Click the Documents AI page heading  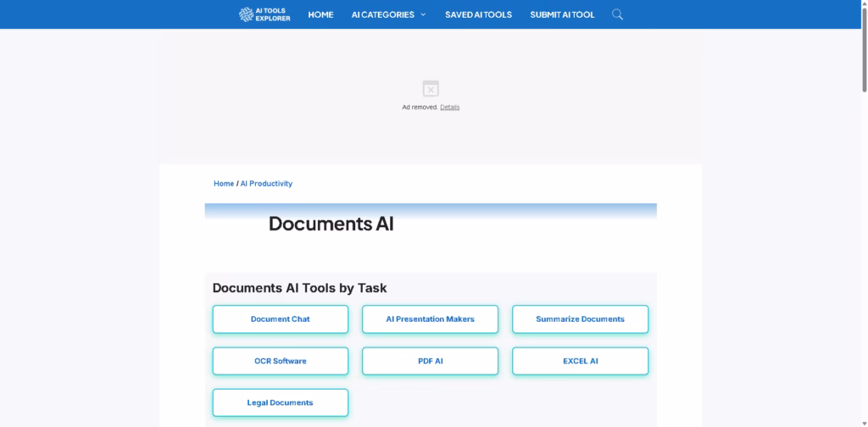click(331, 224)
